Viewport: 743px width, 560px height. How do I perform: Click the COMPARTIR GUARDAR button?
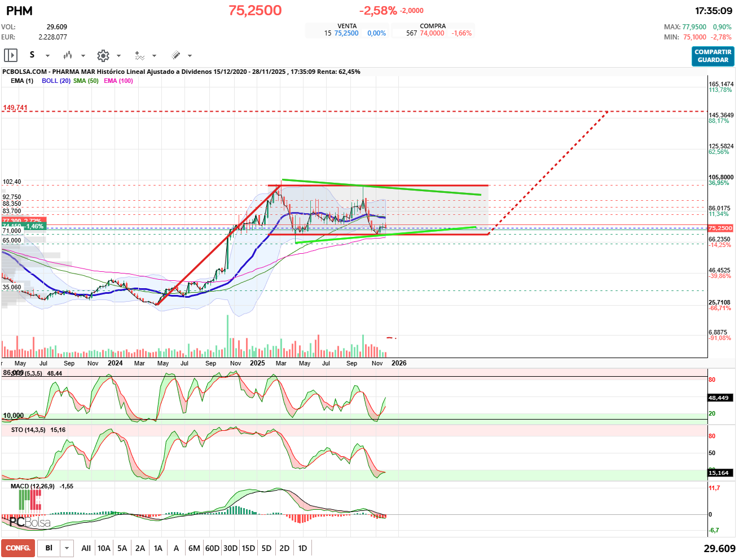(713, 56)
